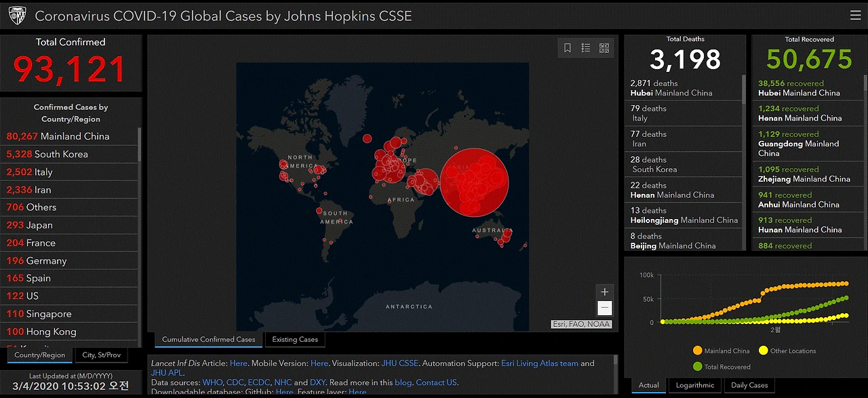Click the red case marker on South America
The height and width of the screenshot is (398, 868).
[319, 210]
